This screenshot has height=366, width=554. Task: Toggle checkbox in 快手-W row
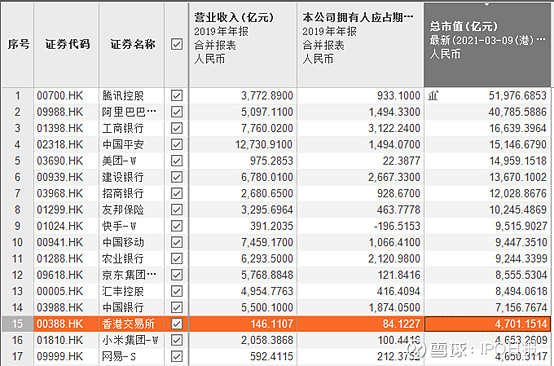click(x=177, y=226)
